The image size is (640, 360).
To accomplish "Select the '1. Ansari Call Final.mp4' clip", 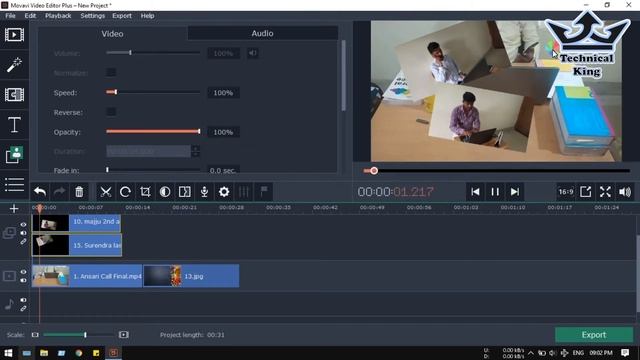I will [87, 276].
